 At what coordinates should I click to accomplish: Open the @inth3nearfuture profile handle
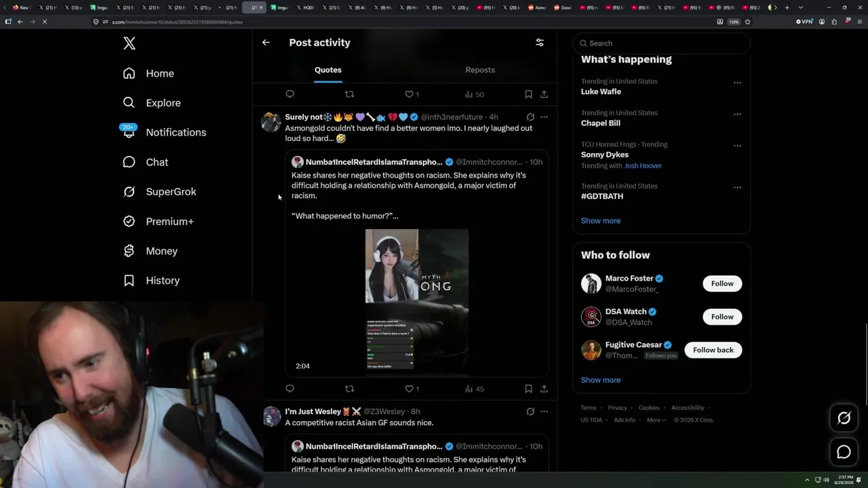coord(452,117)
